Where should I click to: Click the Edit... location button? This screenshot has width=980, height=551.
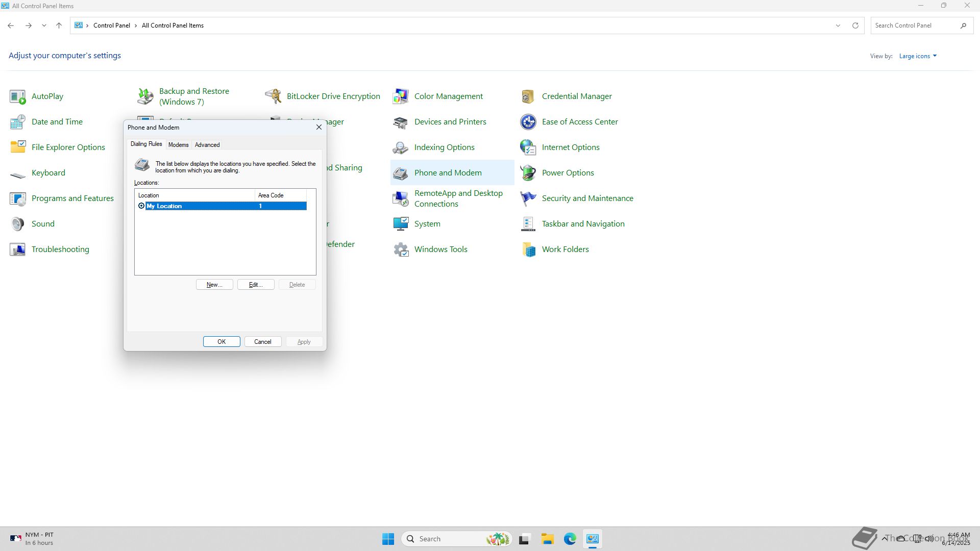(256, 285)
